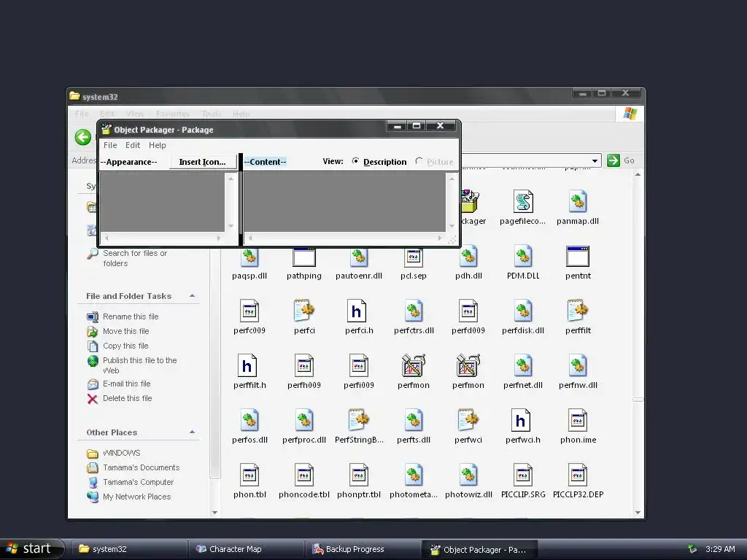
Task: Open the Help menu in Object Packager
Action: click(158, 145)
